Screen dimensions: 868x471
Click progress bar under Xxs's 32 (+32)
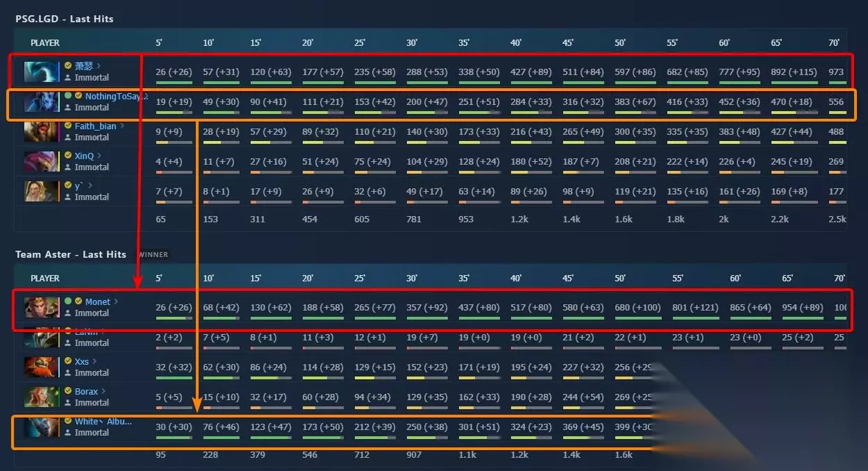174,378
